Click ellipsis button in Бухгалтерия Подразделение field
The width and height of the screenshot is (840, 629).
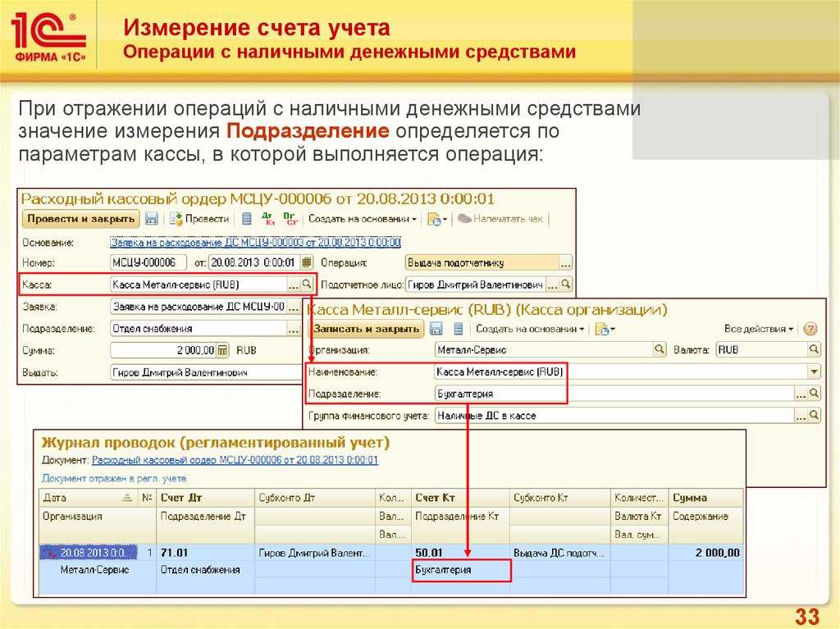point(801,394)
